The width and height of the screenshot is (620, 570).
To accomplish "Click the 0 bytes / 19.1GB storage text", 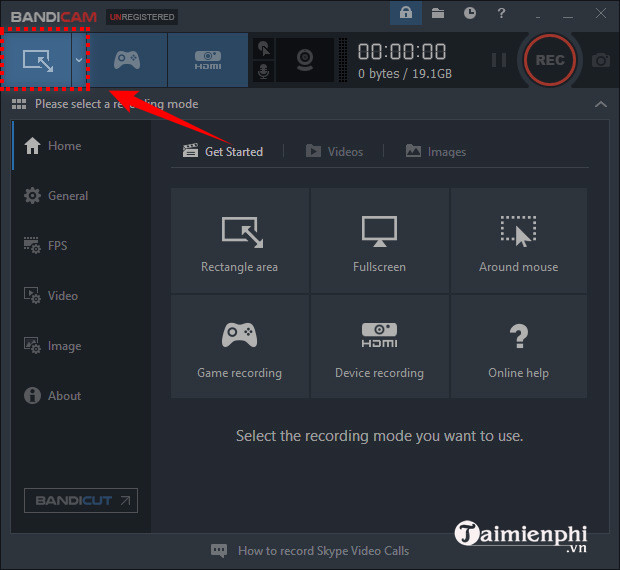I will [x=405, y=74].
